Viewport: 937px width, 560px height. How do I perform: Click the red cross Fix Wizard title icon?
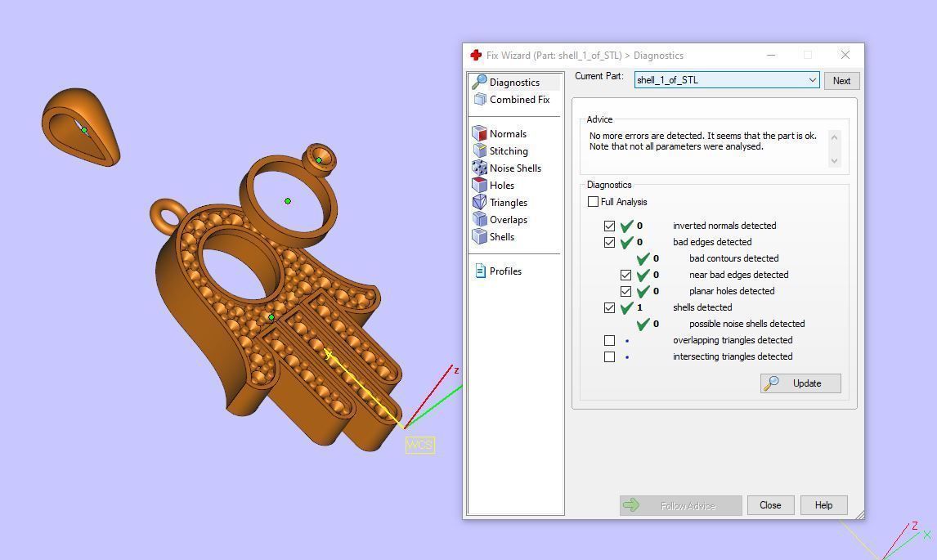(476, 55)
